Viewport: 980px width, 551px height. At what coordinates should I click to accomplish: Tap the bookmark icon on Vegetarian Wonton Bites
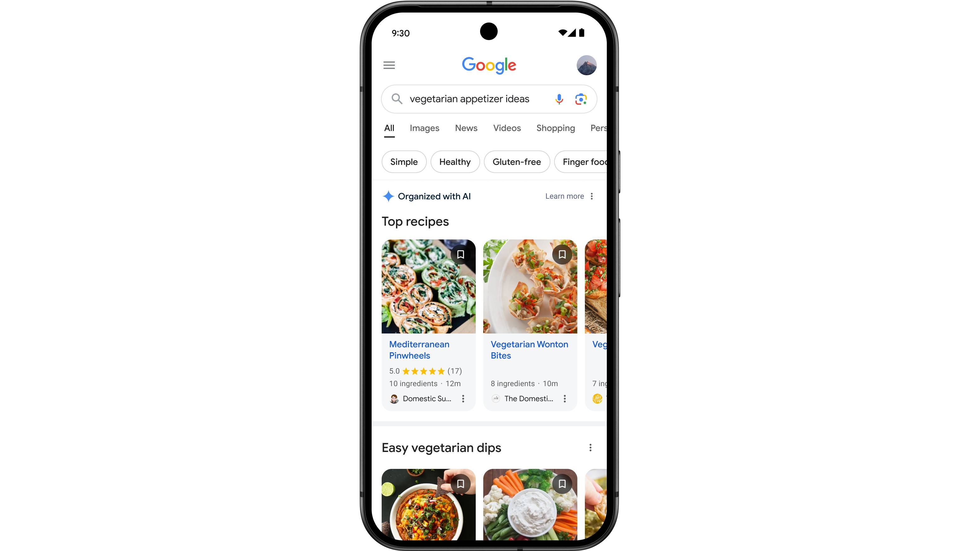(x=561, y=254)
